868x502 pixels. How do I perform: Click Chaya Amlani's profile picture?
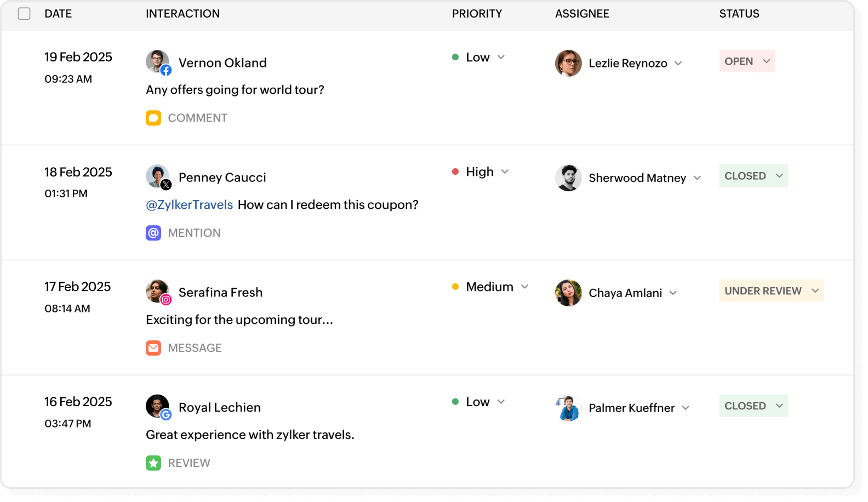(568, 292)
